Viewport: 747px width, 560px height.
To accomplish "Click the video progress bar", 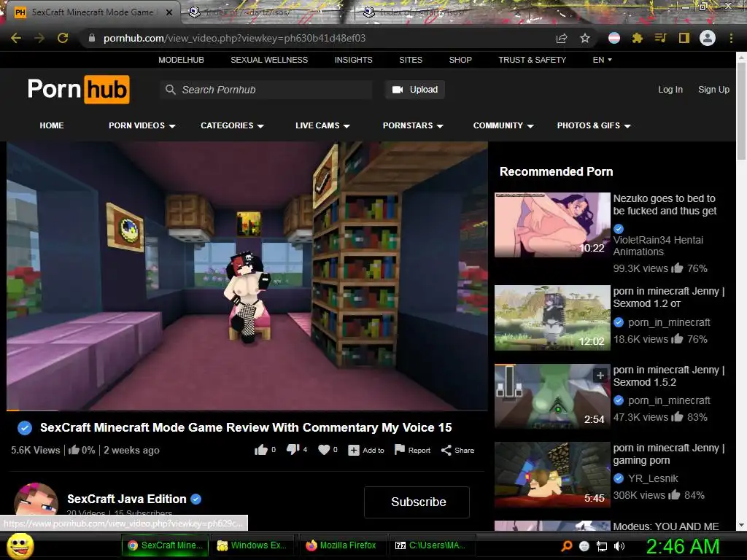I will [247, 410].
